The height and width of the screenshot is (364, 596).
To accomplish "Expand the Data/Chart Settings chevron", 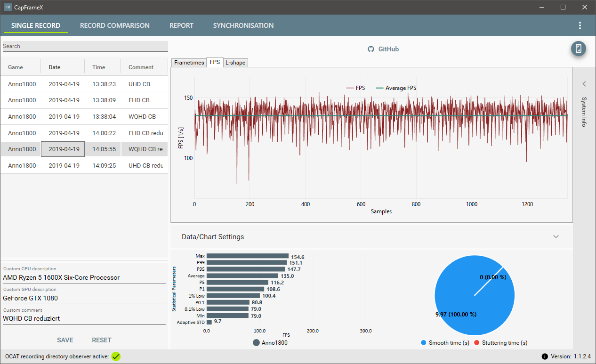I will [x=556, y=236].
